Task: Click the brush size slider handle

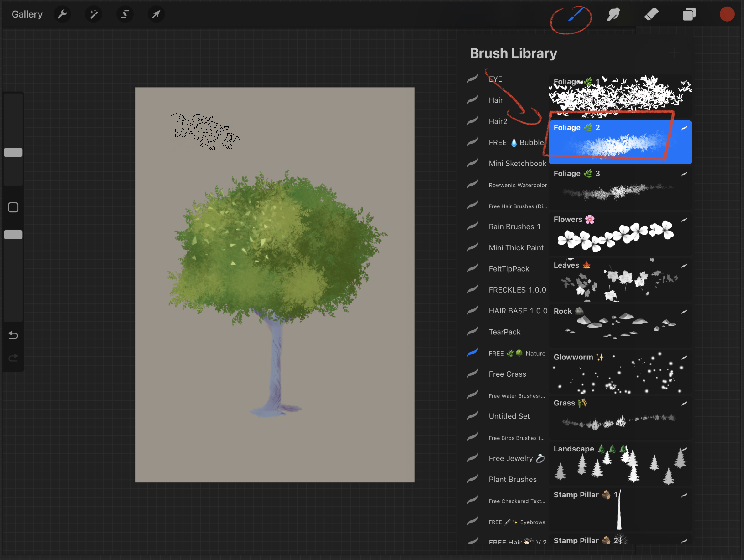Action: [13, 152]
